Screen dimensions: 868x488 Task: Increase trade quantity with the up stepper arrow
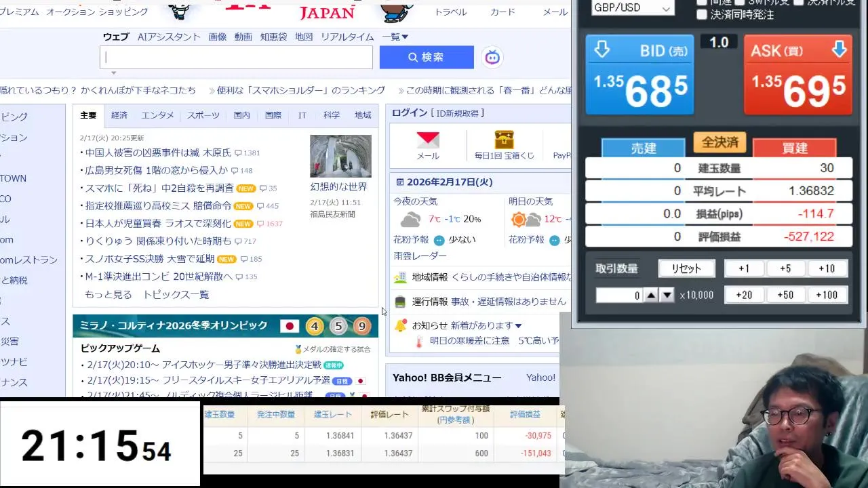[x=651, y=296]
